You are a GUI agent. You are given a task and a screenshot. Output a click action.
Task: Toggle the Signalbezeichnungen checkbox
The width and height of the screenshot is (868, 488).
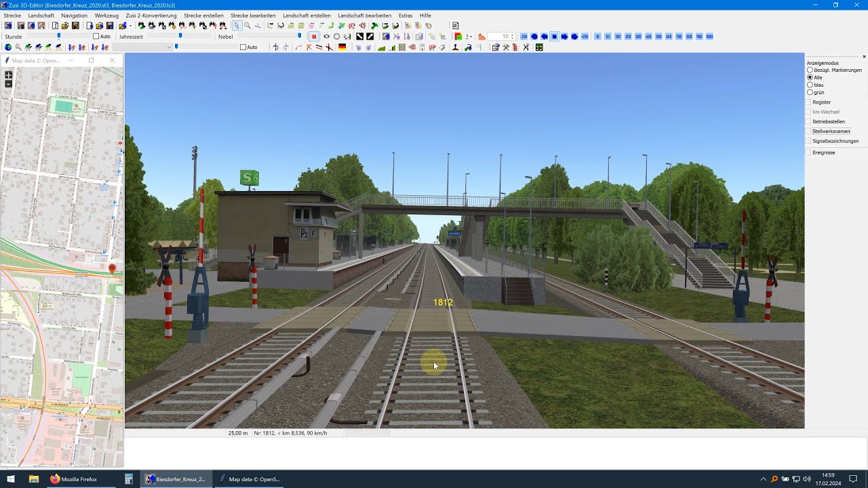[808, 141]
